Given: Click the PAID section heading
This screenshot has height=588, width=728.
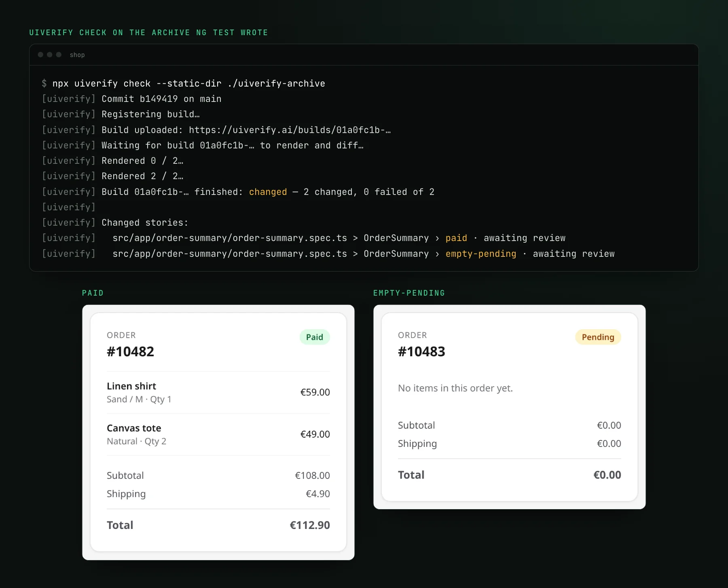Looking at the screenshot, I should click(93, 293).
